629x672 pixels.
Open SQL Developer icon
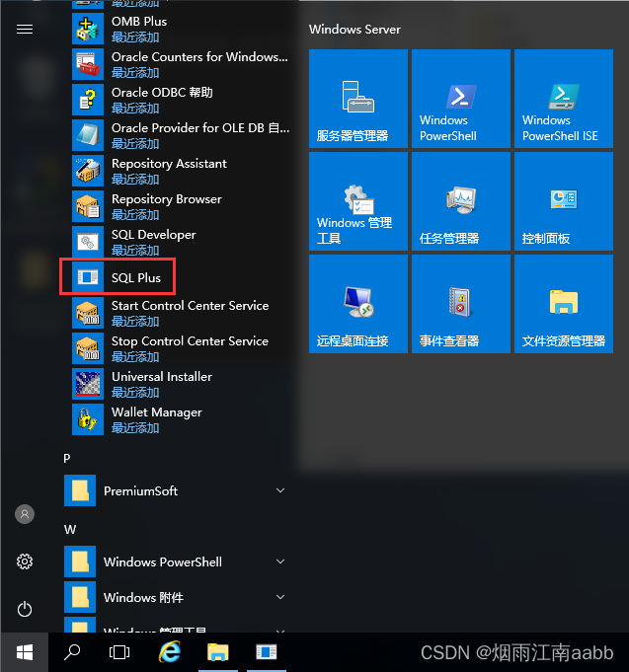(x=88, y=242)
